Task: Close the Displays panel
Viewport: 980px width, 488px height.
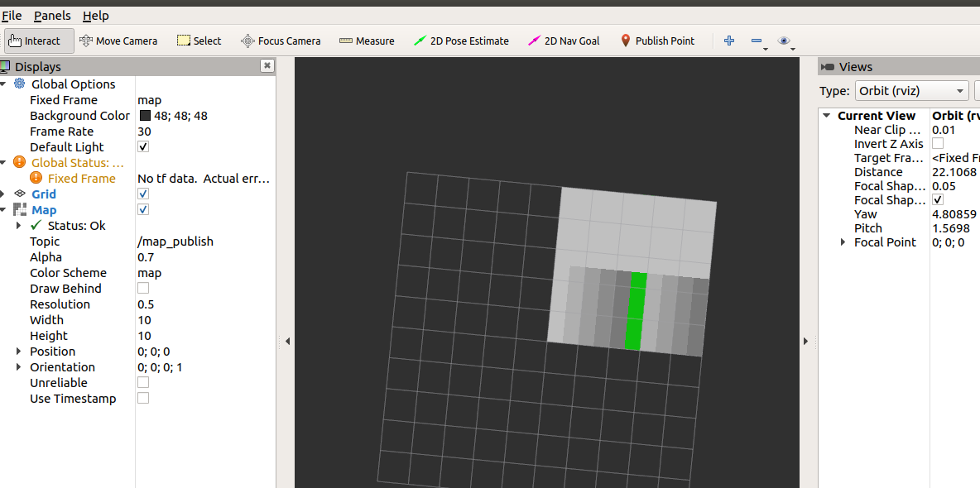Action: pyautogui.click(x=267, y=66)
